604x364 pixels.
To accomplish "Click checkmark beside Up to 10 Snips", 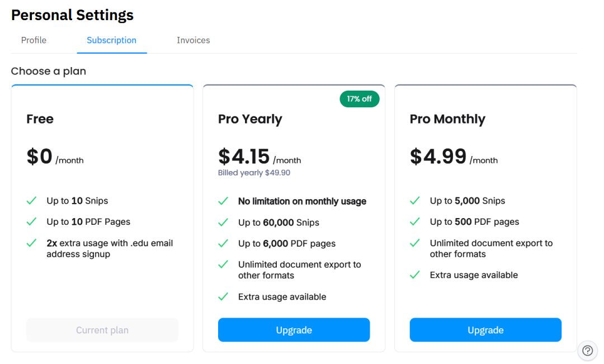I will 32,201.
